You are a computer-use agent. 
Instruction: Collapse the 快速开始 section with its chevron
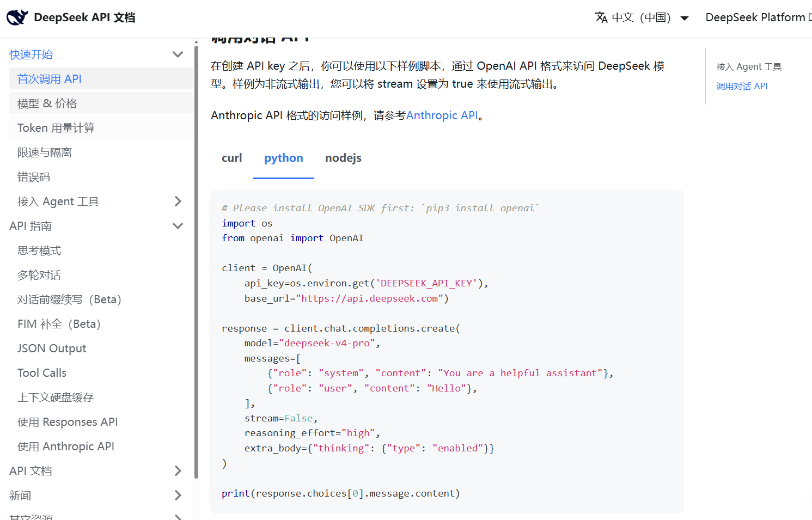pyautogui.click(x=178, y=54)
